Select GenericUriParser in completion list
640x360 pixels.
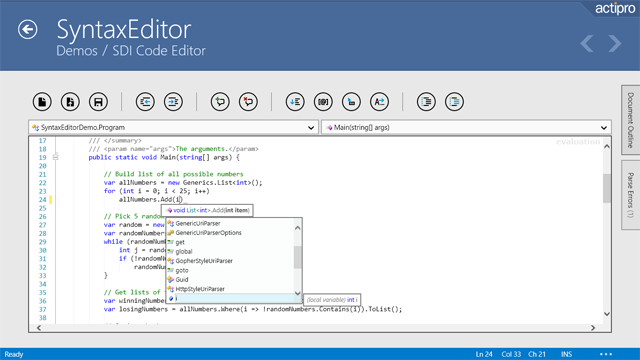point(230,223)
